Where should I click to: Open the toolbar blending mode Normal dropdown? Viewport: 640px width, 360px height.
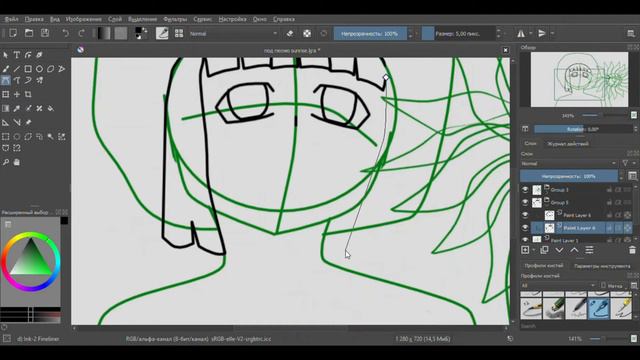coord(233,33)
